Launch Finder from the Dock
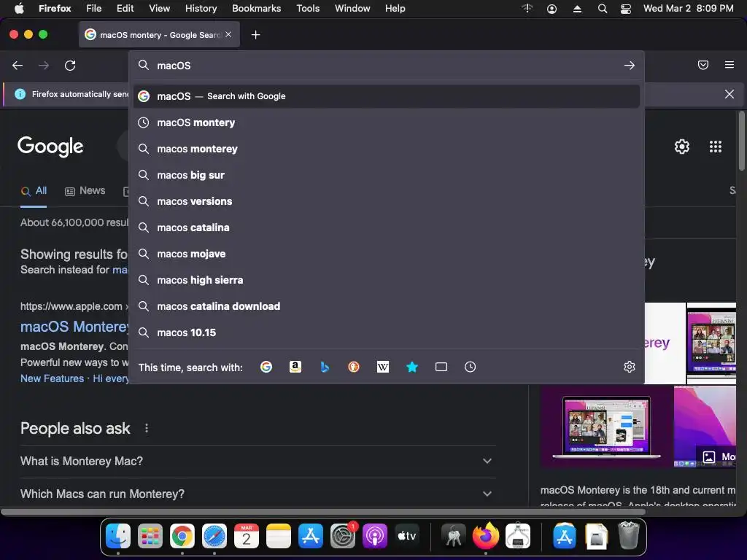The height and width of the screenshot is (560, 747). 118,536
